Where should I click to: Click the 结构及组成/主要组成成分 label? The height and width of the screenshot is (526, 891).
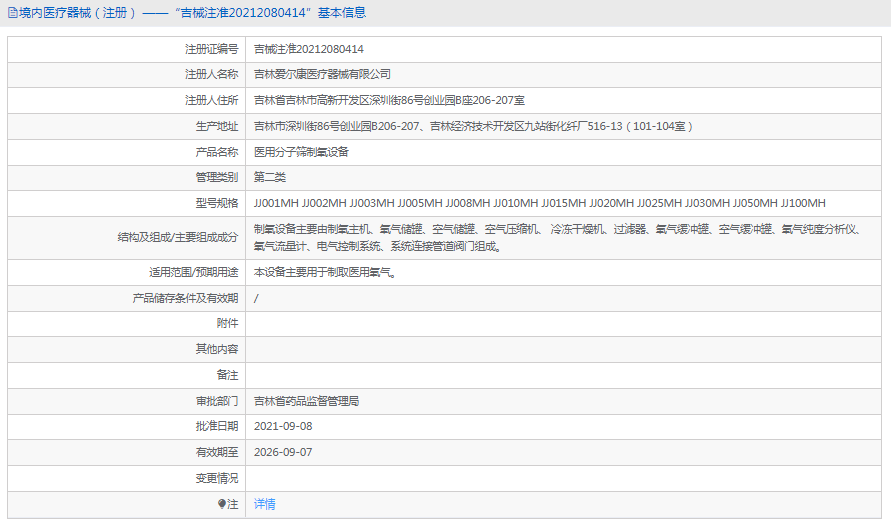[178, 237]
